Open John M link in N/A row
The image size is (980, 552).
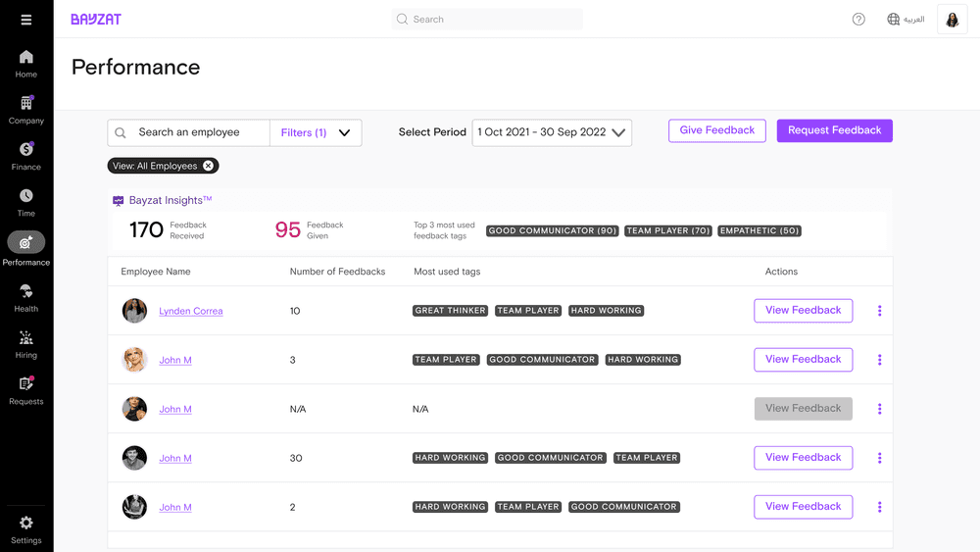pyautogui.click(x=175, y=410)
